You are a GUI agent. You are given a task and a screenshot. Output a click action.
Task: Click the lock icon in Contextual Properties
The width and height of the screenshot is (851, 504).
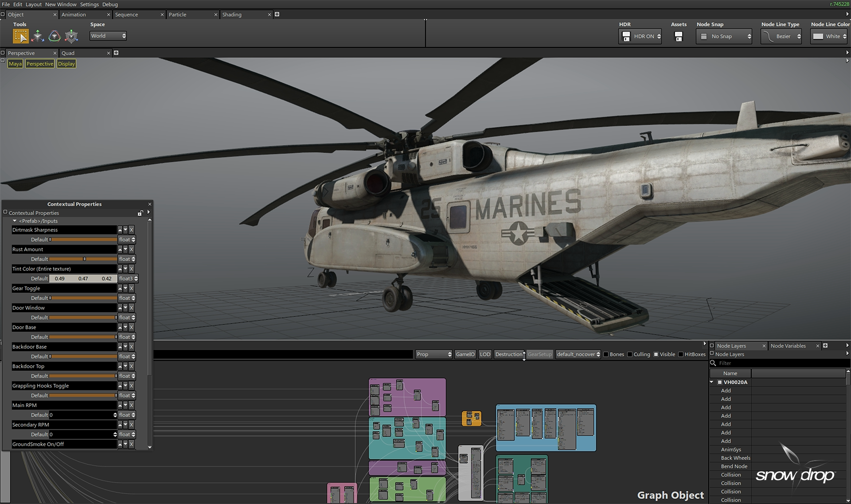[x=140, y=213]
